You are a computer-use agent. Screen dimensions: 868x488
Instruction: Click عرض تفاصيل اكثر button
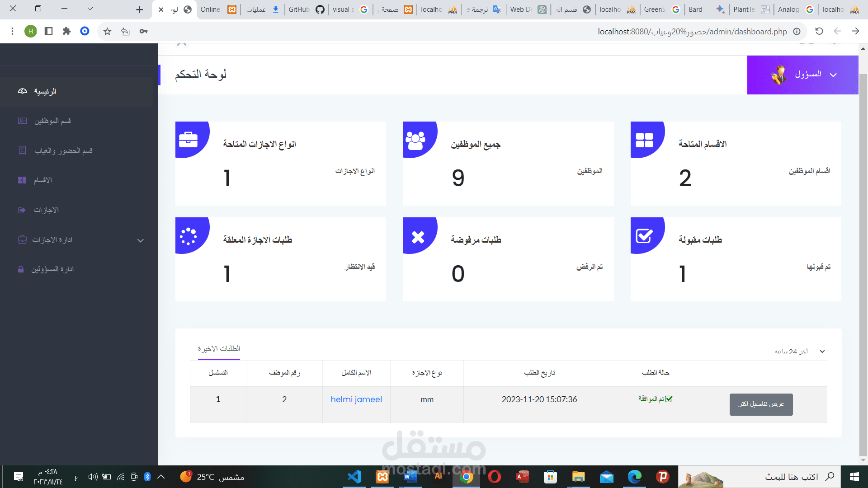761,404
